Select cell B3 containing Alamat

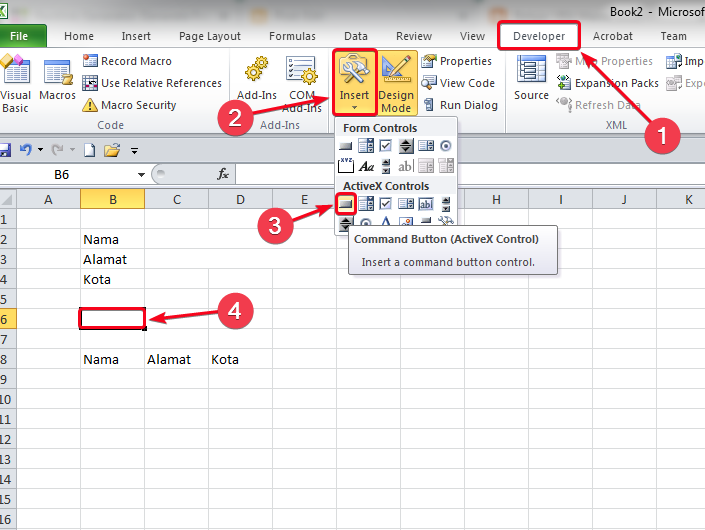pos(113,259)
